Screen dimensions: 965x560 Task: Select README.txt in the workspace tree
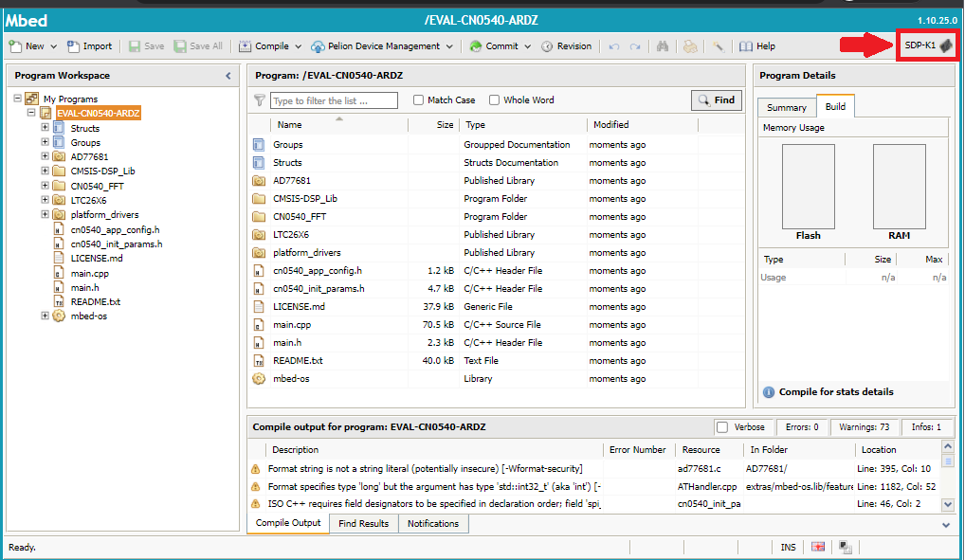click(96, 301)
